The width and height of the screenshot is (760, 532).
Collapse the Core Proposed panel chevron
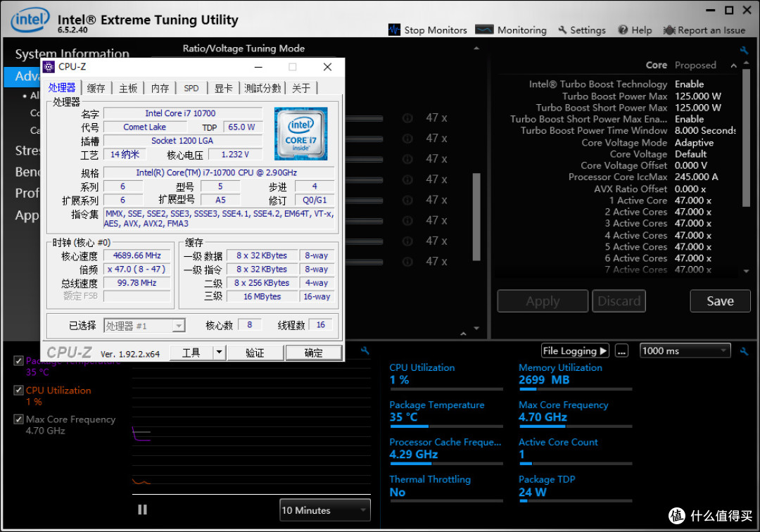pyautogui.click(x=733, y=65)
